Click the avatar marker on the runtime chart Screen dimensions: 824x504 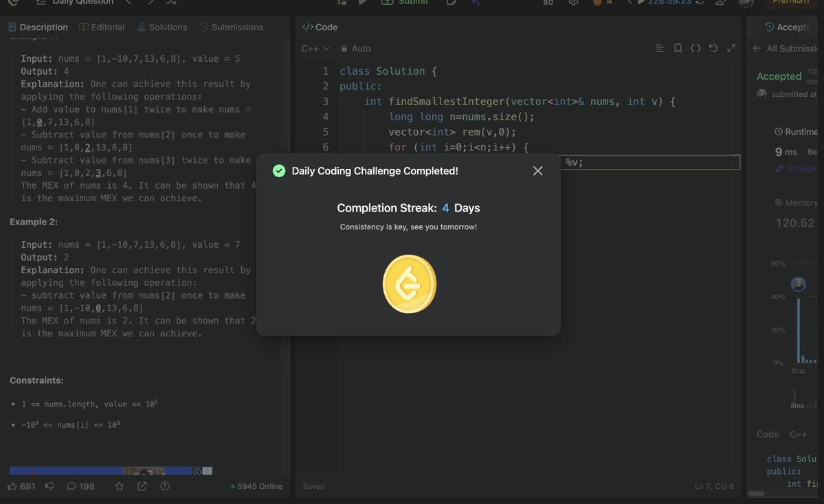click(x=799, y=284)
